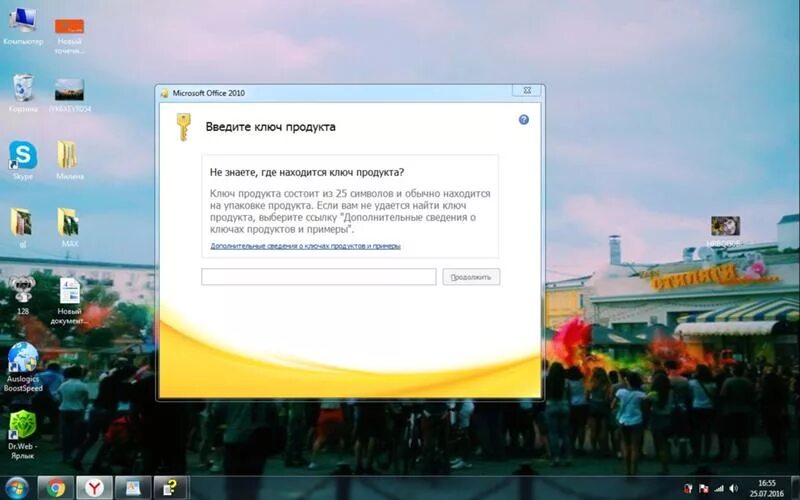Click the picture app taskbar button
This screenshot has height=500, width=800.
133,488
